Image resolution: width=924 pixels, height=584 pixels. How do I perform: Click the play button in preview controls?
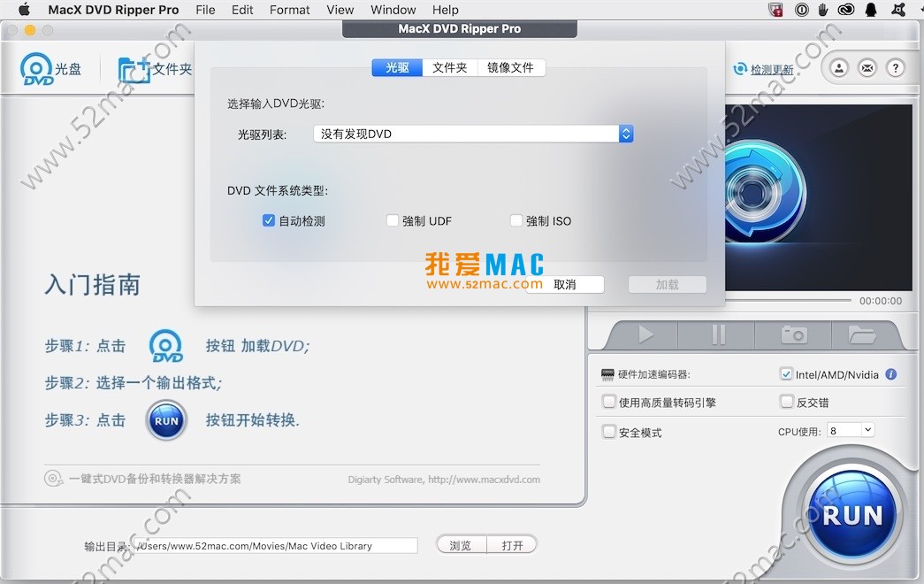645,335
